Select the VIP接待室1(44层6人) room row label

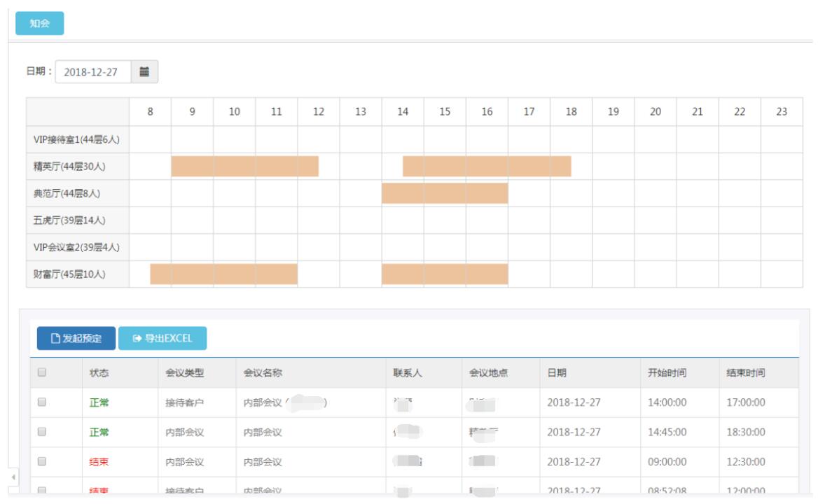pos(77,139)
